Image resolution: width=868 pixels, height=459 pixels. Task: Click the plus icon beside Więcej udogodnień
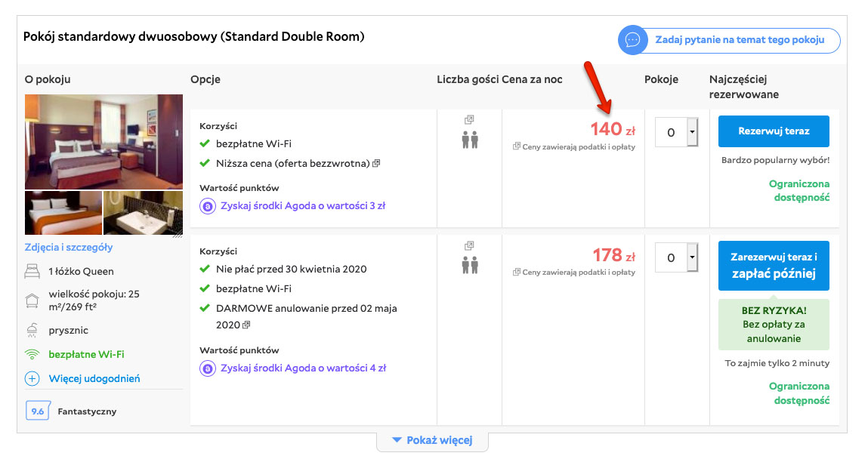coord(32,379)
